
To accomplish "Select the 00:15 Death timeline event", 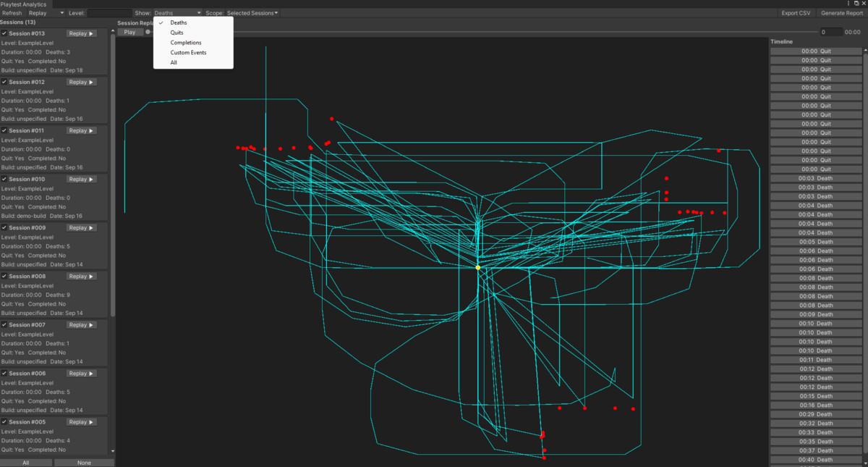I will [816, 396].
